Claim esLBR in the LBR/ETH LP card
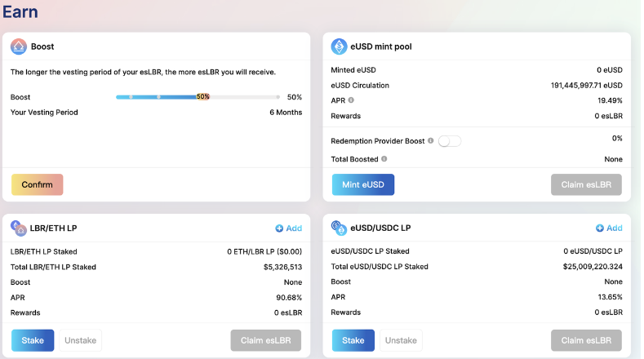Screen dimensions: 644x359 [x=266, y=340]
